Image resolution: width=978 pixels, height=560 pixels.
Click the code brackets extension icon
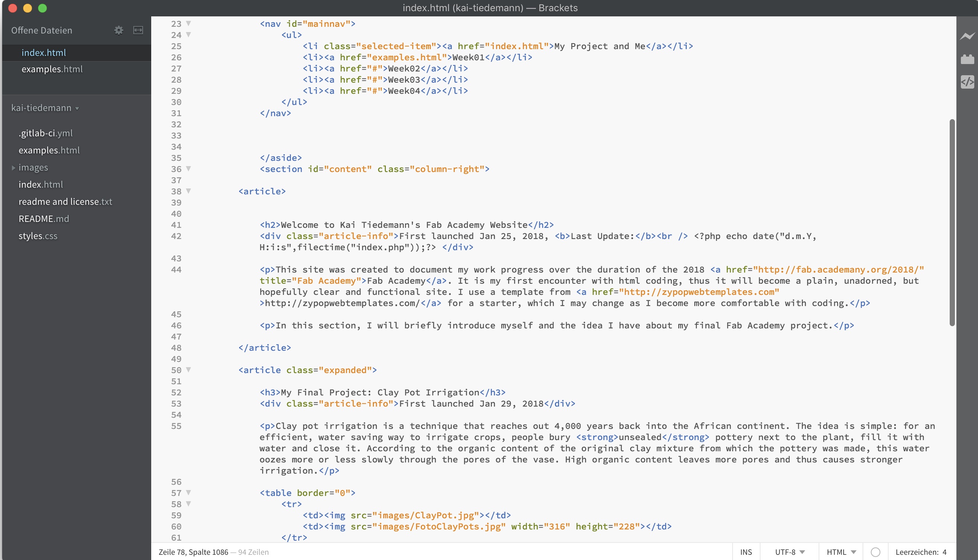pos(967,82)
